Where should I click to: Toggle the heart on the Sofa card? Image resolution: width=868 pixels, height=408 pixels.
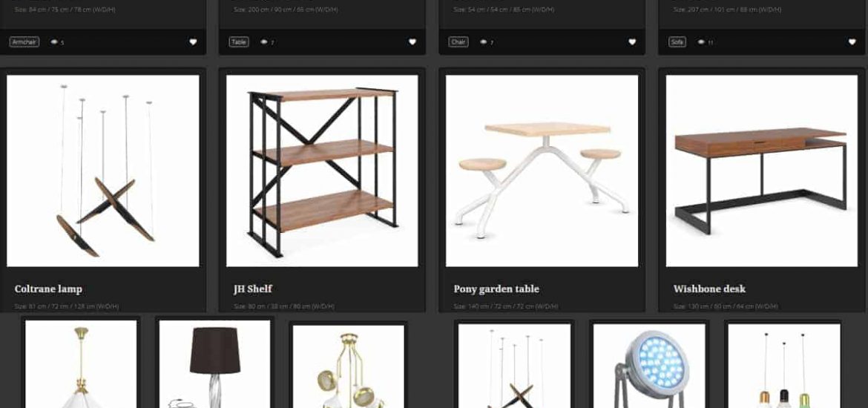coord(852,42)
